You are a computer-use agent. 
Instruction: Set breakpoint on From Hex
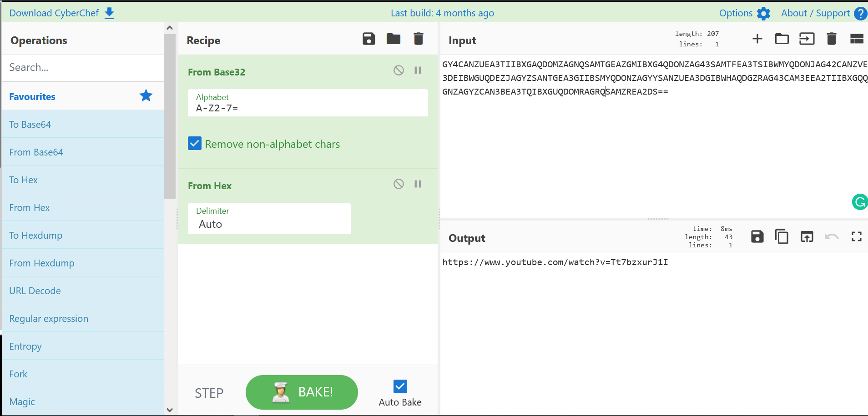coord(418,184)
